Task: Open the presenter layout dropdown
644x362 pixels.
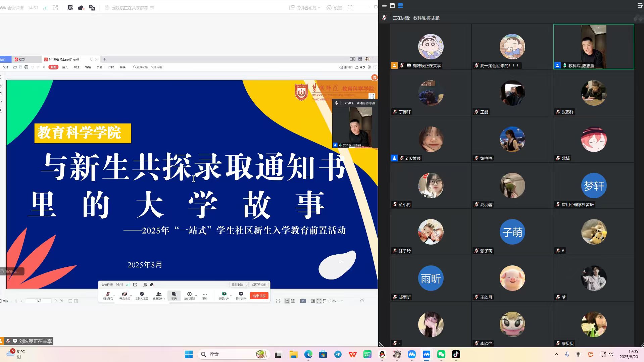Action: (305, 8)
